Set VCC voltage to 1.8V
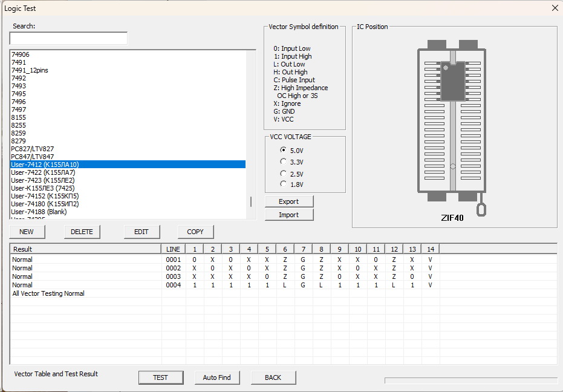This screenshot has width=563, height=392. pyautogui.click(x=284, y=184)
